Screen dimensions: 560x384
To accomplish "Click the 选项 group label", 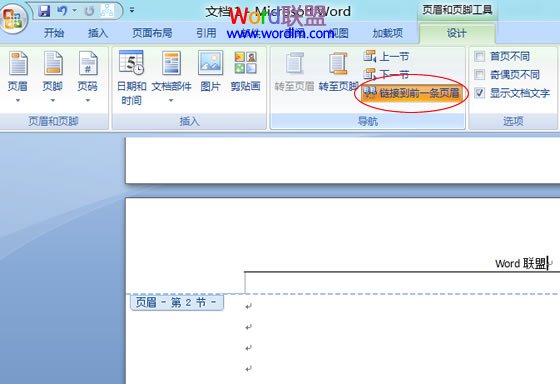I will (x=513, y=121).
